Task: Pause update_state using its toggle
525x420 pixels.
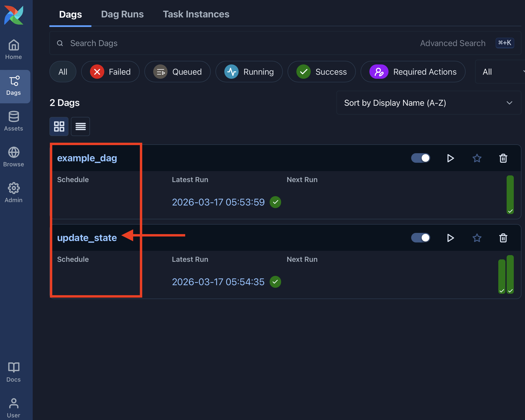Action: 420,238
